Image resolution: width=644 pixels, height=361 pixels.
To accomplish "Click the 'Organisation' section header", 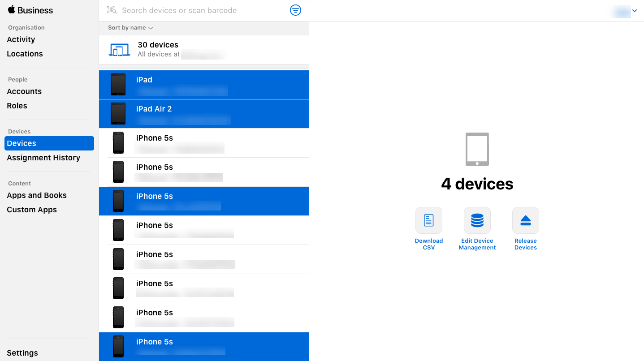I will click(26, 27).
